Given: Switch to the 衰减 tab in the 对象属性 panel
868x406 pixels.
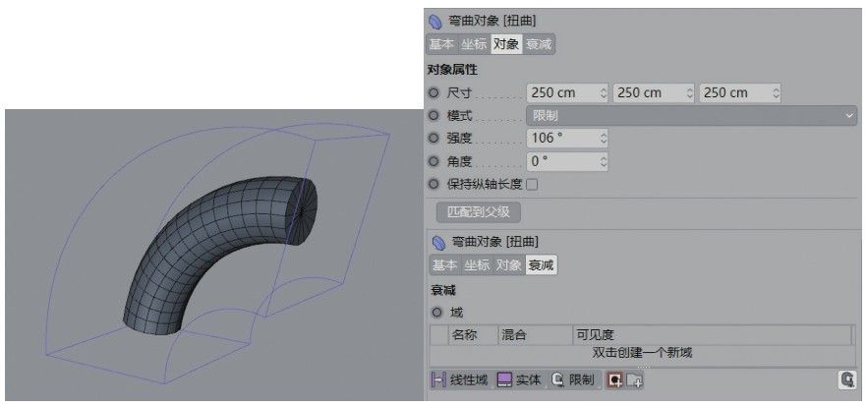Looking at the screenshot, I should click(538, 44).
